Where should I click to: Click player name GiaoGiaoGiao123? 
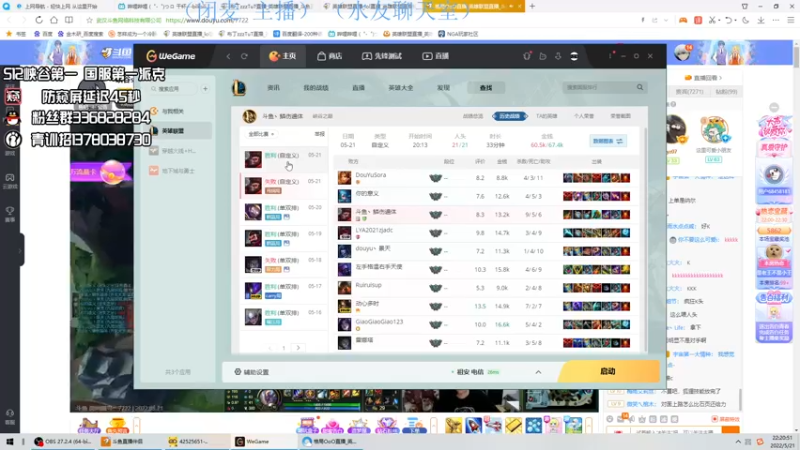(379, 322)
